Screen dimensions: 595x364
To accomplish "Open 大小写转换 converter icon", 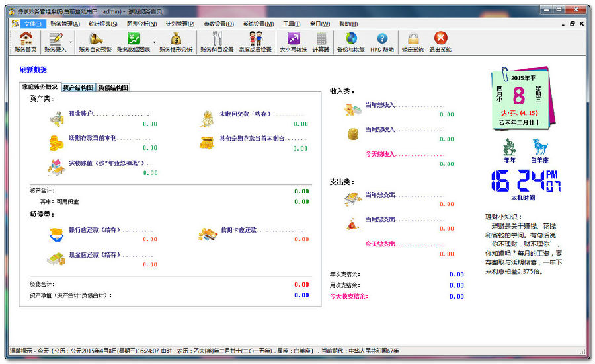I will tap(294, 42).
